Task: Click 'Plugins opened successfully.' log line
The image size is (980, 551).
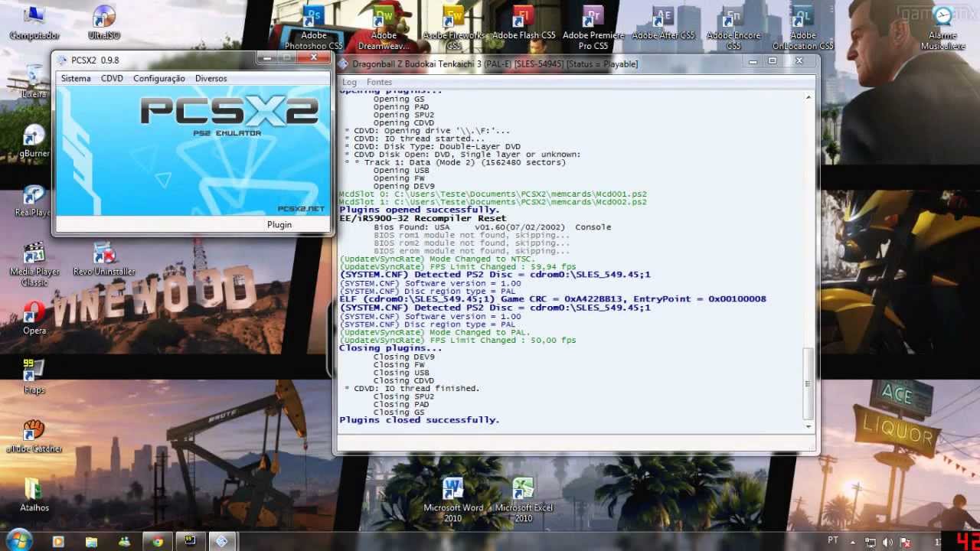Action: pos(419,210)
